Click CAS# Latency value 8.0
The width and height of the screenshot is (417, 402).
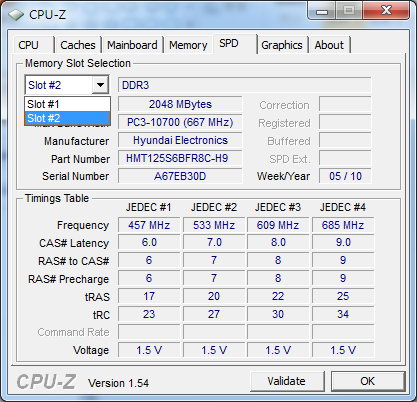click(278, 242)
